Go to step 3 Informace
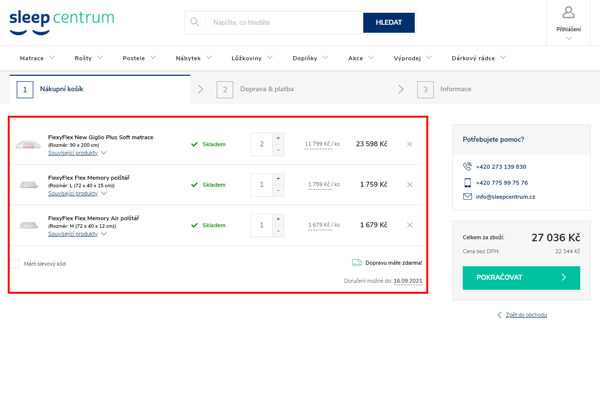600x400 pixels. [444, 89]
